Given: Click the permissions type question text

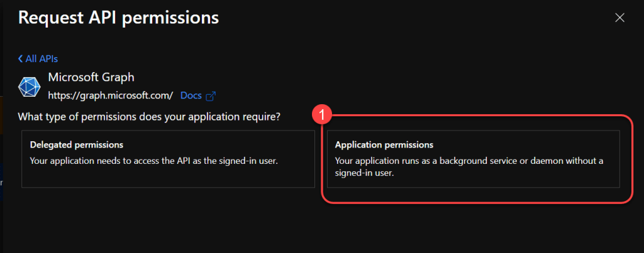Looking at the screenshot, I should pyautogui.click(x=149, y=117).
